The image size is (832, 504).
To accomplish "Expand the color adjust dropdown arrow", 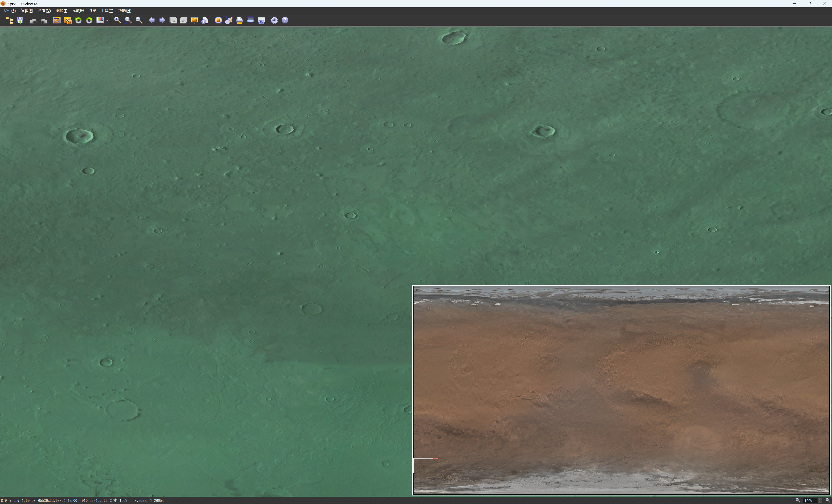I will pos(107,21).
